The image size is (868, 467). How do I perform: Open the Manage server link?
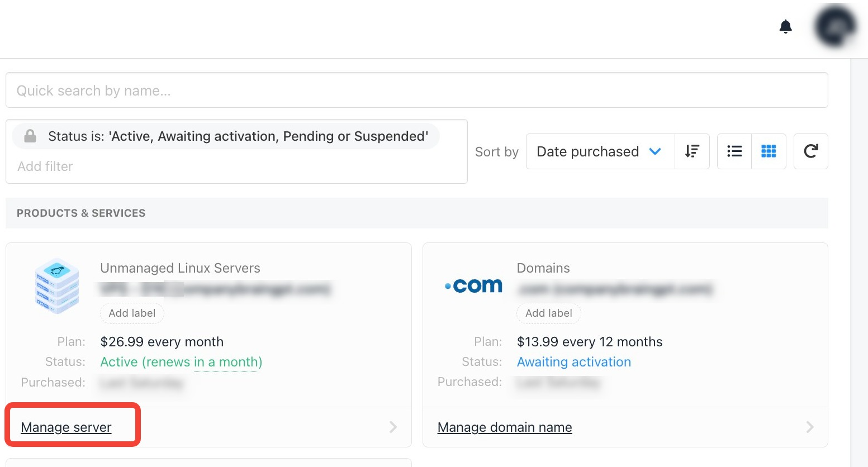point(66,427)
